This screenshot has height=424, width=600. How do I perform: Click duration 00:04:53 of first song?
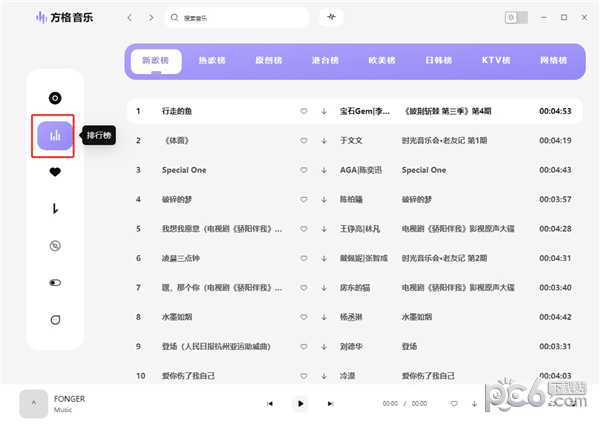pos(555,111)
